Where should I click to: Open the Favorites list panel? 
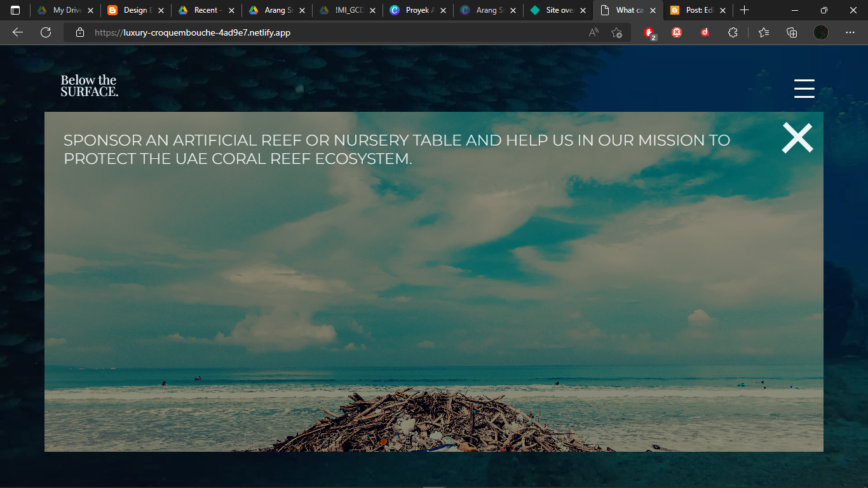[x=764, y=32]
